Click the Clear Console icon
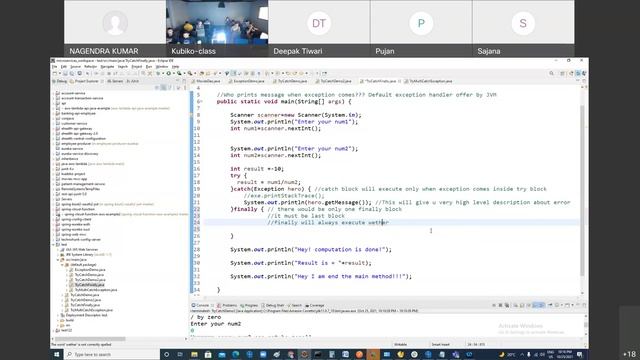The image size is (640, 360). tap(516, 305)
